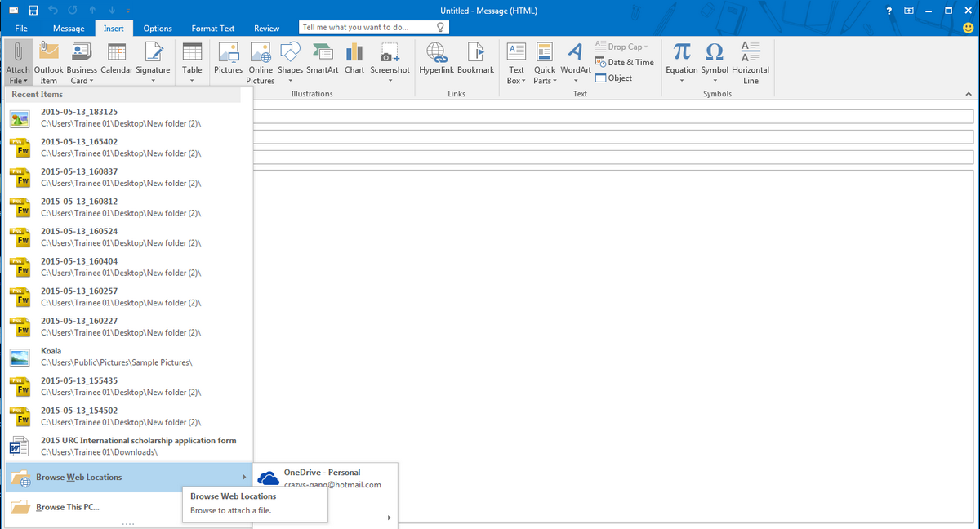The image size is (980, 529).
Task: Select Browse Web Locations
Action: point(129,477)
